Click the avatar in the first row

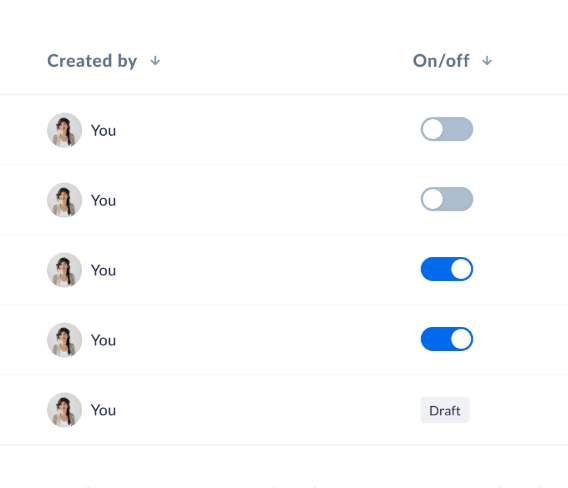64,130
